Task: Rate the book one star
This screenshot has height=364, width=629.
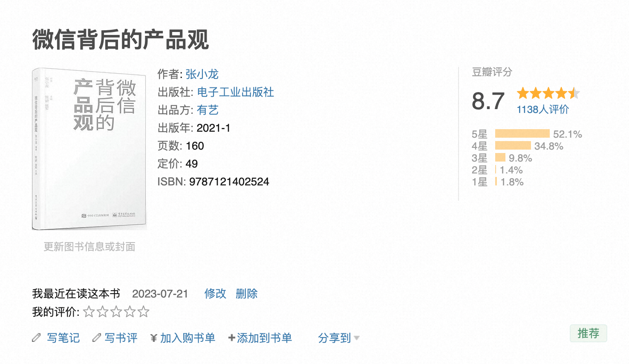Action: click(x=89, y=312)
